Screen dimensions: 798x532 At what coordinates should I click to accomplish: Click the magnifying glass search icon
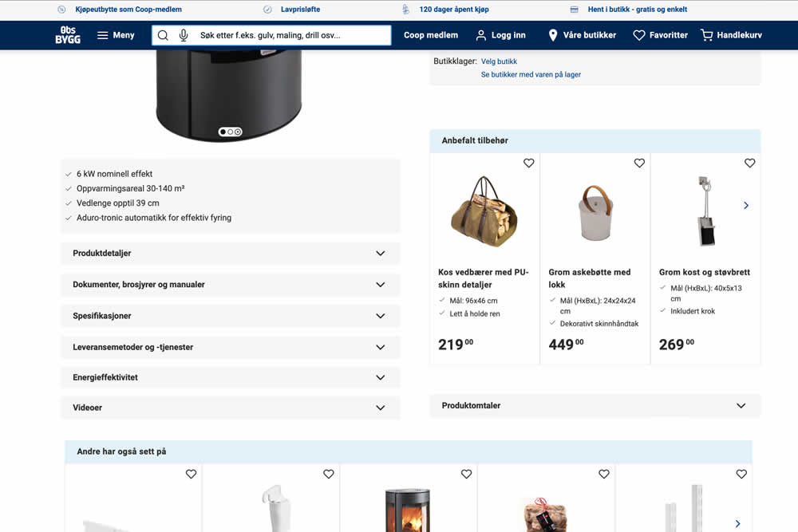pyautogui.click(x=163, y=35)
